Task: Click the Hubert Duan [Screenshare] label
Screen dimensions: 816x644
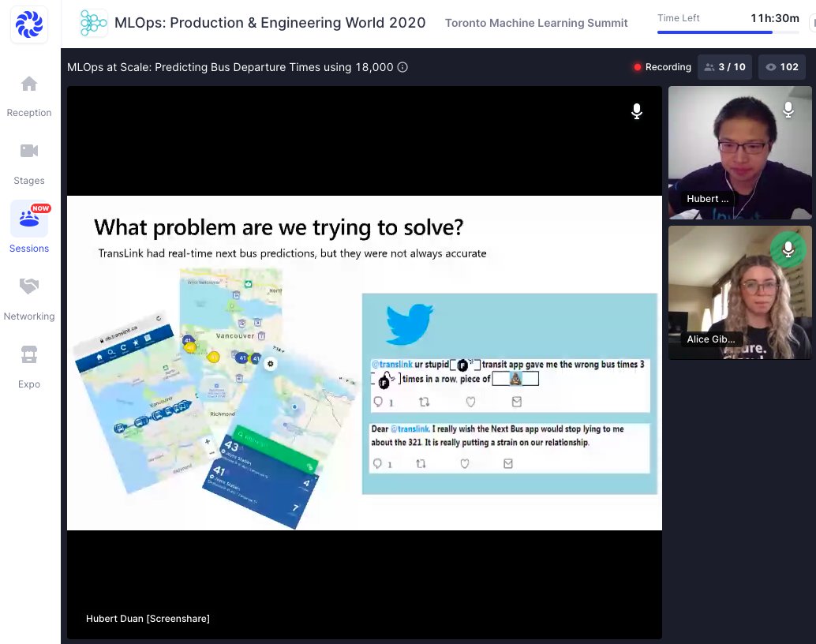Action: pos(148,619)
